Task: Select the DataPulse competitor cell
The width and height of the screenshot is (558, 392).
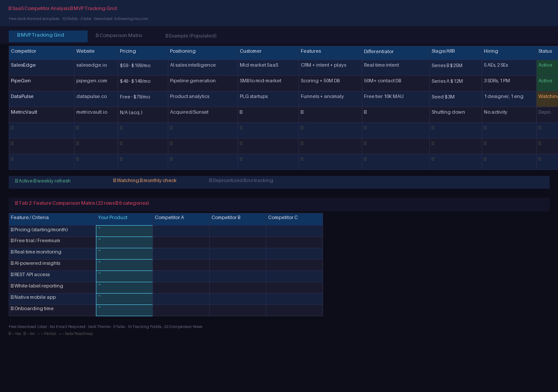Action: tap(41, 99)
